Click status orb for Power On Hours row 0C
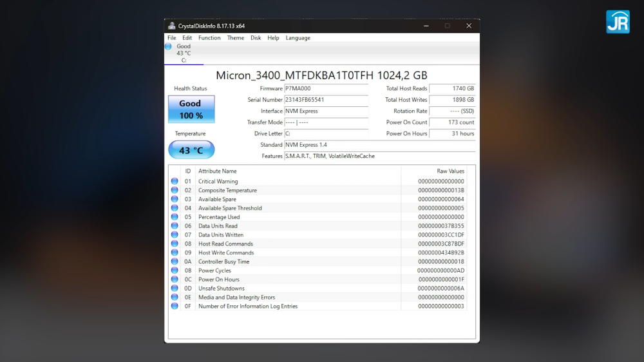Image resolution: width=644 pixels, height=362 pixels. point(175,279)
